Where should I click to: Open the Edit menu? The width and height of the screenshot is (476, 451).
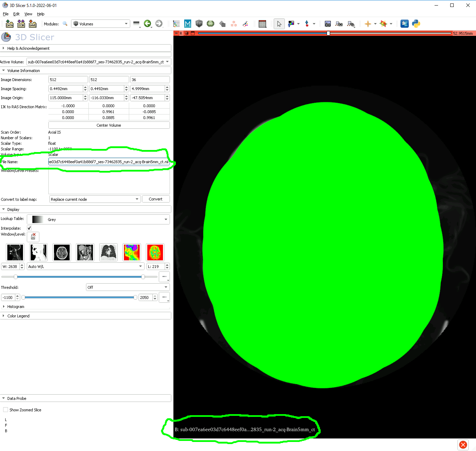pos(16,14)
